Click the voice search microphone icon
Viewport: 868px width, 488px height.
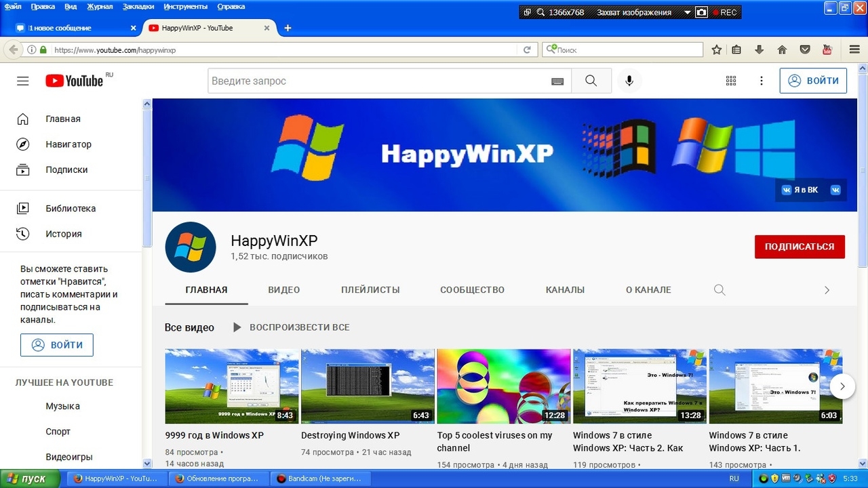click(629, 81)
